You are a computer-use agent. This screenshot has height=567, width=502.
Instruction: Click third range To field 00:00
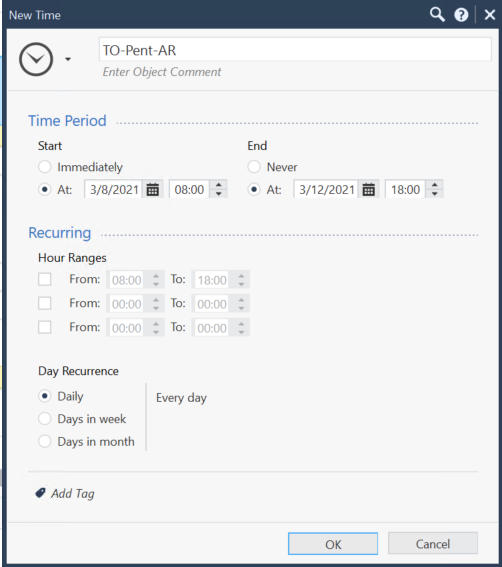click(x=212, y=328)
